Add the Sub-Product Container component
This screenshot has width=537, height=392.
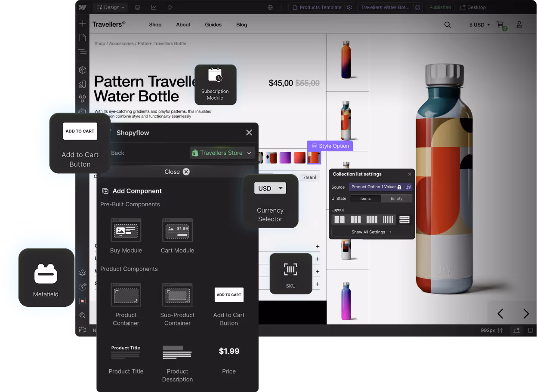[177, 304]
